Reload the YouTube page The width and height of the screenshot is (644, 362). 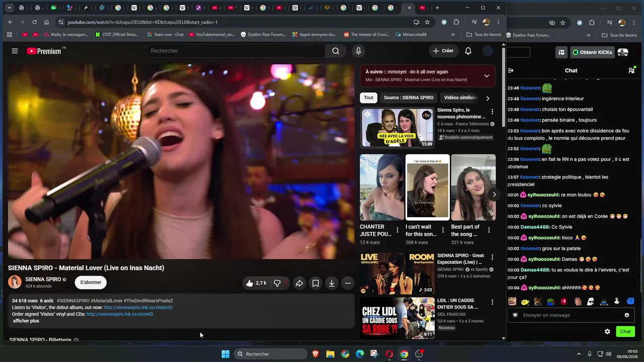[34, 22]
